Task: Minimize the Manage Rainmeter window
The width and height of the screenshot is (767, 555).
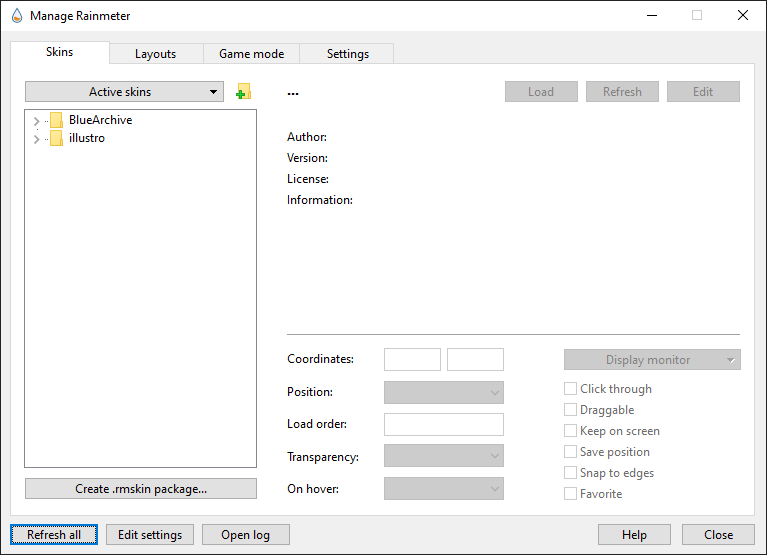Action: coord(652,16)
